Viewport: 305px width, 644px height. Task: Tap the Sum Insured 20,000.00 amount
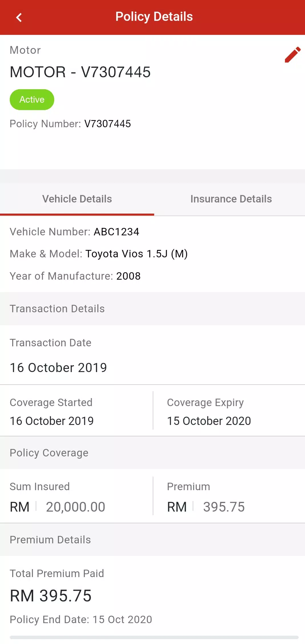point(76,507)
